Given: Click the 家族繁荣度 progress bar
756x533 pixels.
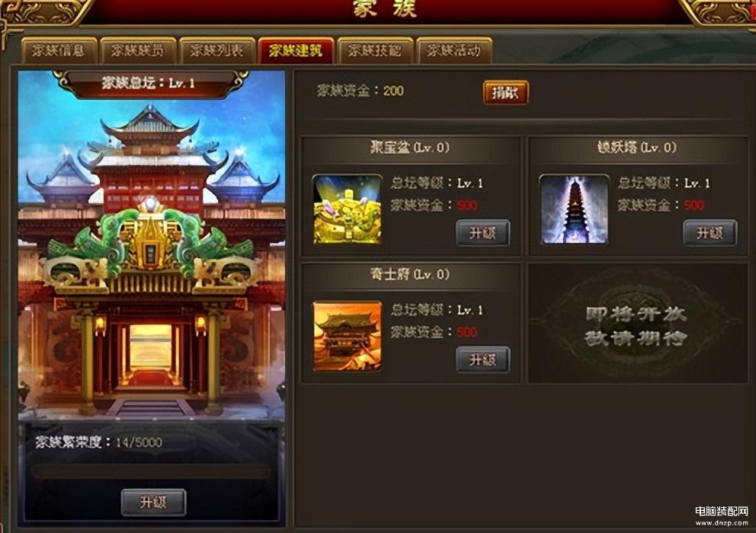Looking at the screenshot, I should (x=152, y=471).
